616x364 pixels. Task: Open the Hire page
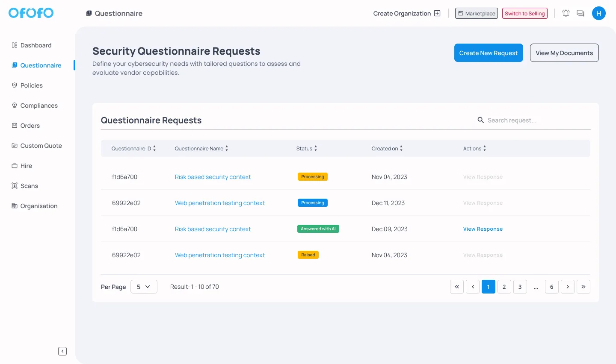(x=26, y=166)
